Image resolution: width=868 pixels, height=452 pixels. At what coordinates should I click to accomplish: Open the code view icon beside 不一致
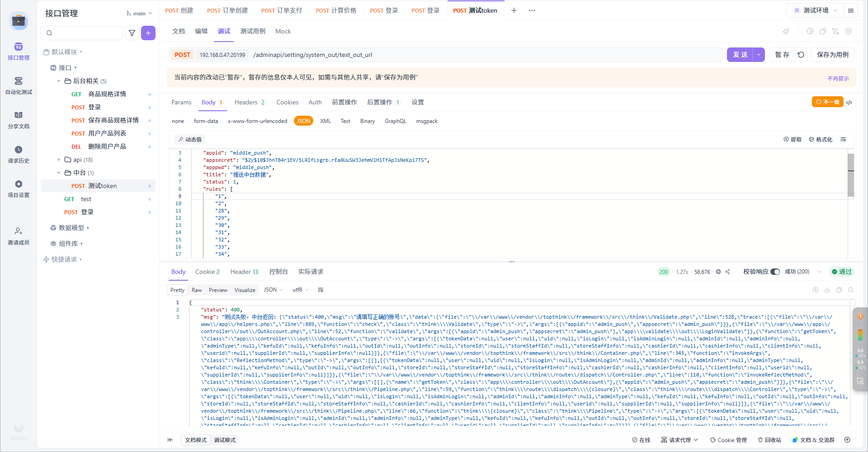point(849,102)
